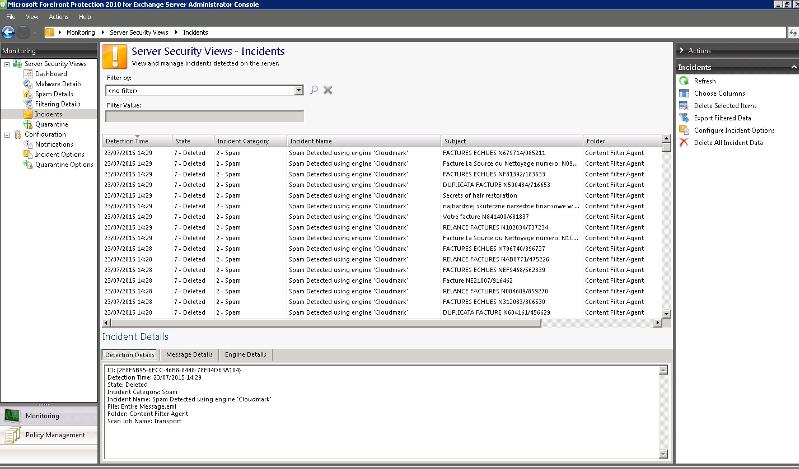Select row 'DUPLICATA FACTURE X530484/716653'
This screenshot has height=469, width=799.
tap(382, 185)
